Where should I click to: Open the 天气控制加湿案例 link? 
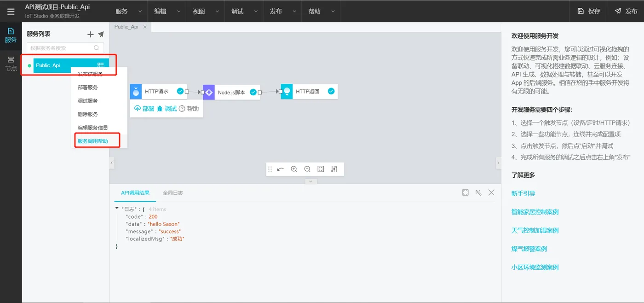tap(535, 230)
